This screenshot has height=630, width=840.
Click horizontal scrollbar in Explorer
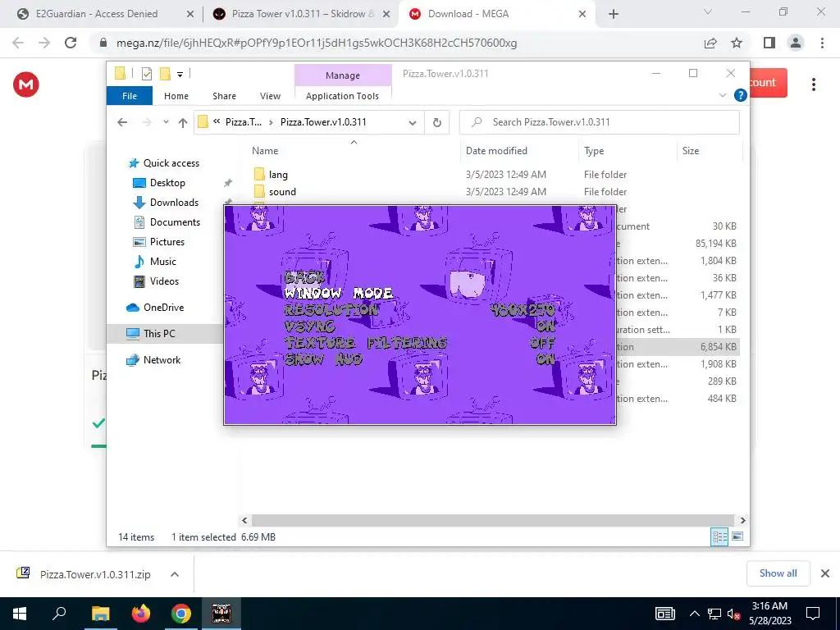tap(493, 520)
